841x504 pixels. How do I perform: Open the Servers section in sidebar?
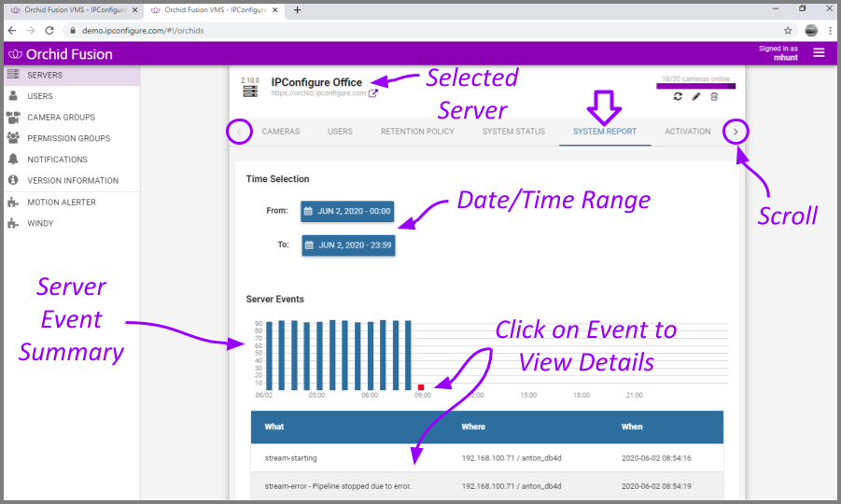[x=72, y=75]
